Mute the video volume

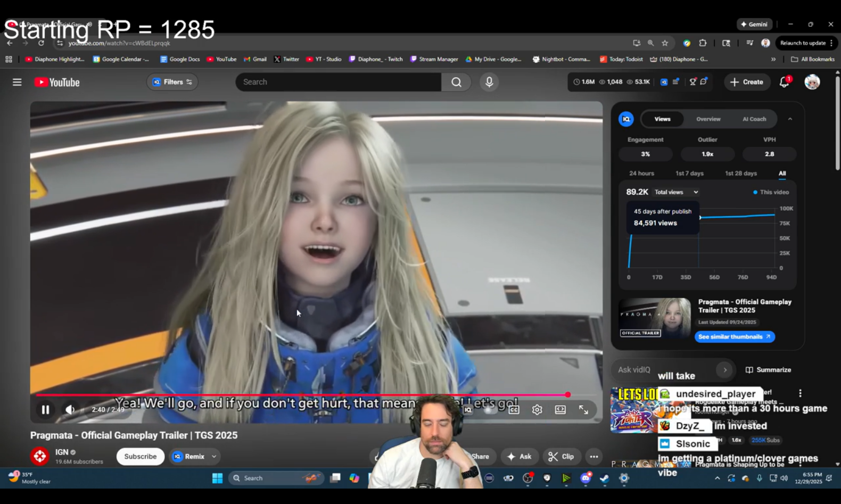70,409
